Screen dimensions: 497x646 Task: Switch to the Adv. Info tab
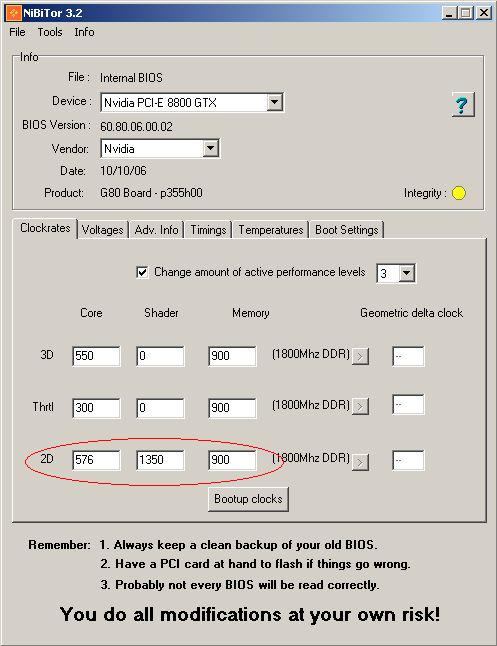tap(156, 230)
